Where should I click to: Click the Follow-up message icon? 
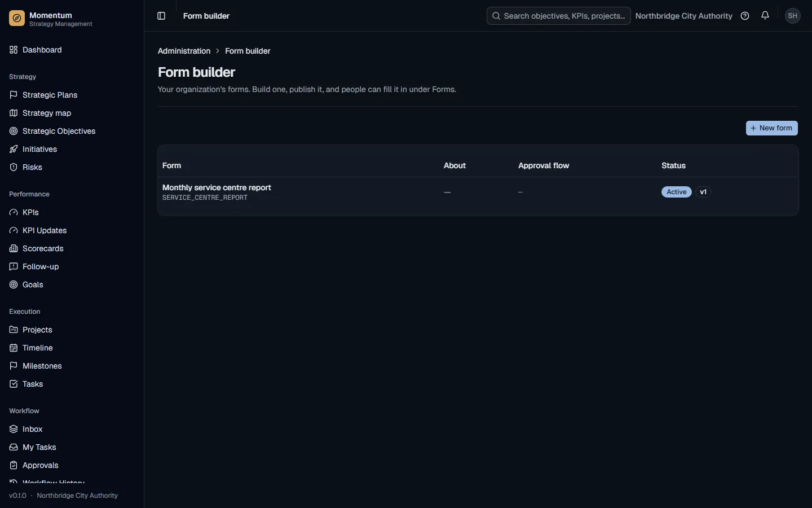[14, 266]
